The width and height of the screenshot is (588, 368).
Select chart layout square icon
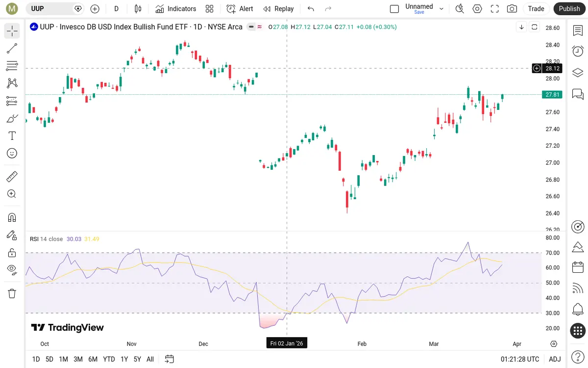click(394, 9)
